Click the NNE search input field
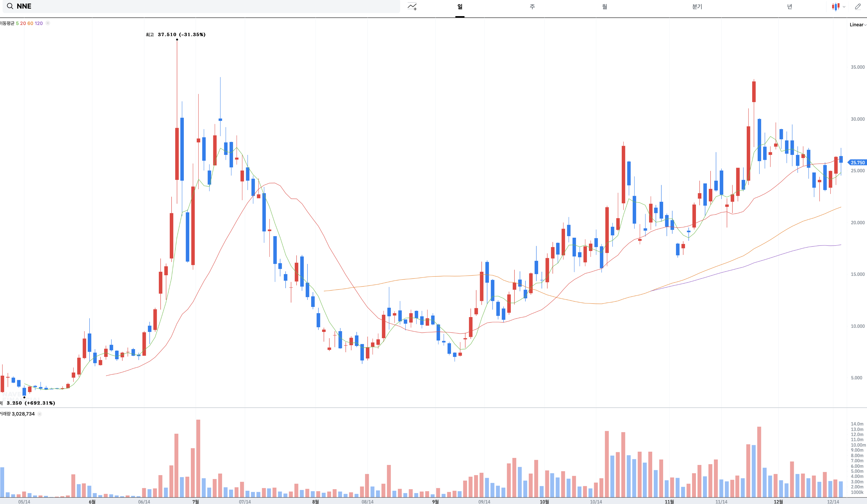 [x=206, y=6]
